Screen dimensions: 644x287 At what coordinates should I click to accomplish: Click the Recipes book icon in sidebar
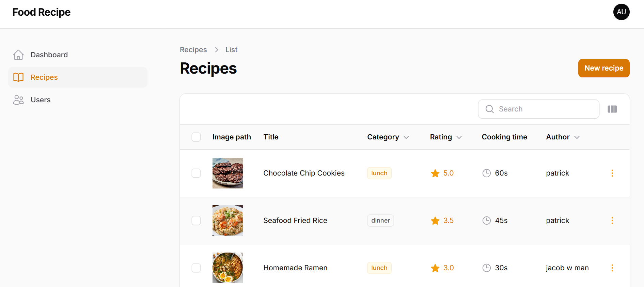[x=18, y=77]
